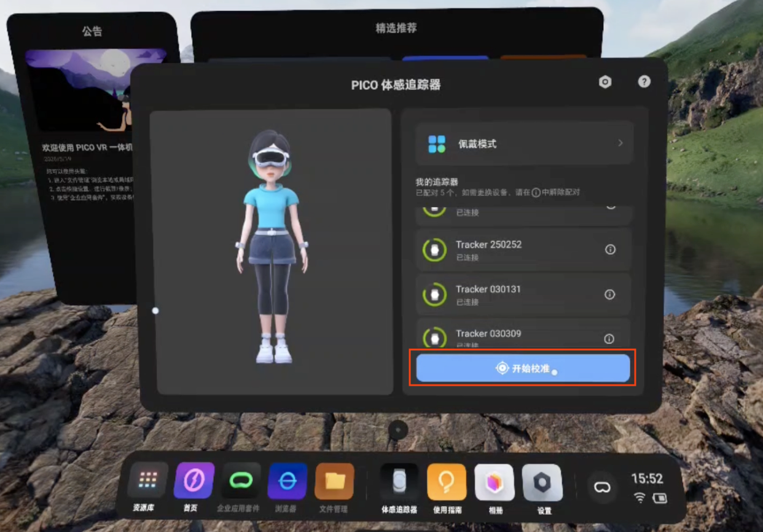The height and width of the screenshot is (532, 763).
Task: Click the 佩戴模式 four-square mode icon
Action: [437, 144]
